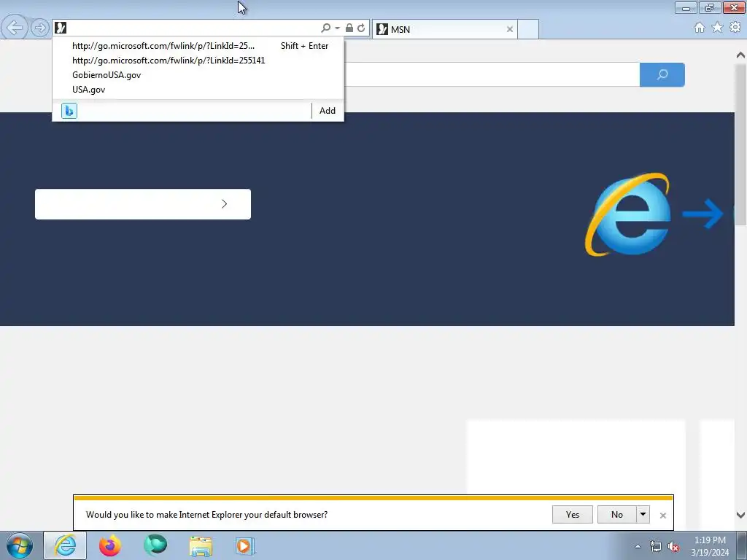Click the Internet Explorer logo image
The height and width of the screenshot is (560, 747).
point(628,214)
